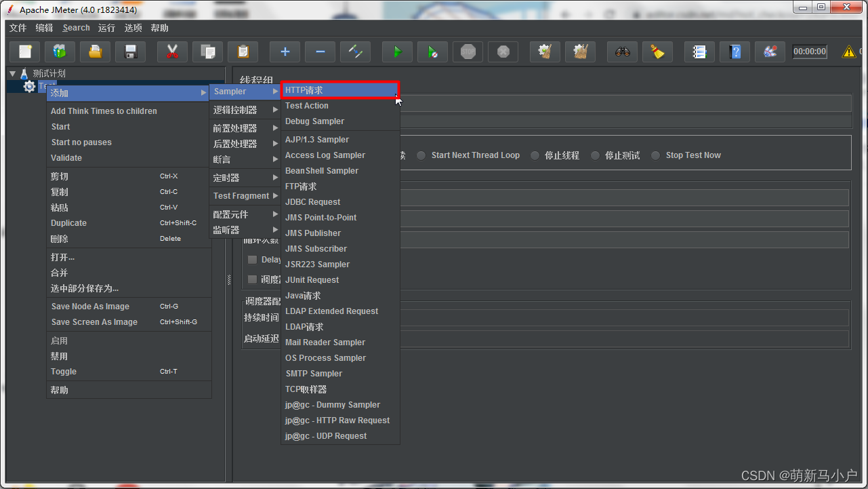
Task: Expand the 监听器 submenu
Action: pos(245,230)
